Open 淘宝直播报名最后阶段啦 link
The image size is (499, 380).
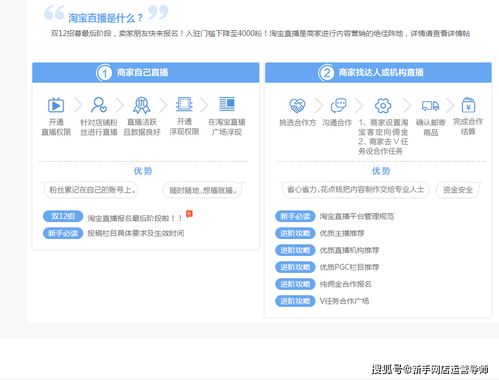[x=135, y=218]
